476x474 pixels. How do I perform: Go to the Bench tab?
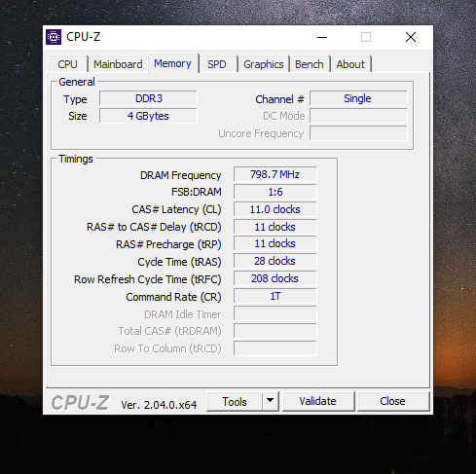pyautogui.click(x=310, y=64)
